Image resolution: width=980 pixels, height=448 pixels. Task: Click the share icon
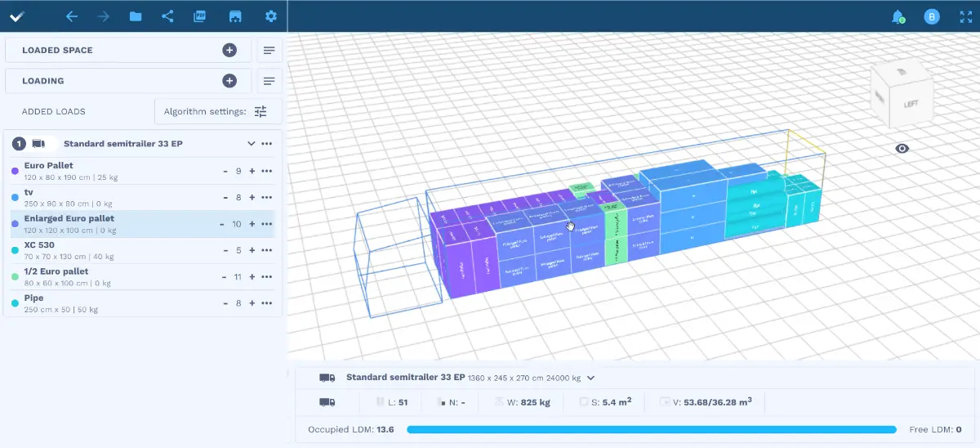click(167, 16)
